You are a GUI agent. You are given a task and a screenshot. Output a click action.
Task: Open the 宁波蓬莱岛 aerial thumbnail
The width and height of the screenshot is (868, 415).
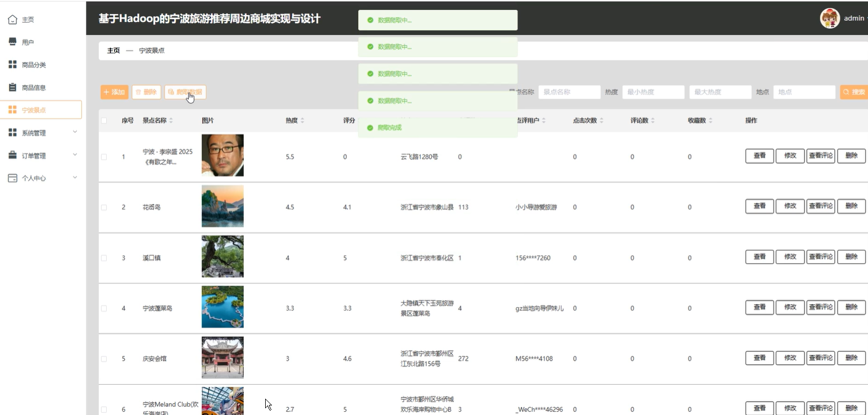point(222,307)
